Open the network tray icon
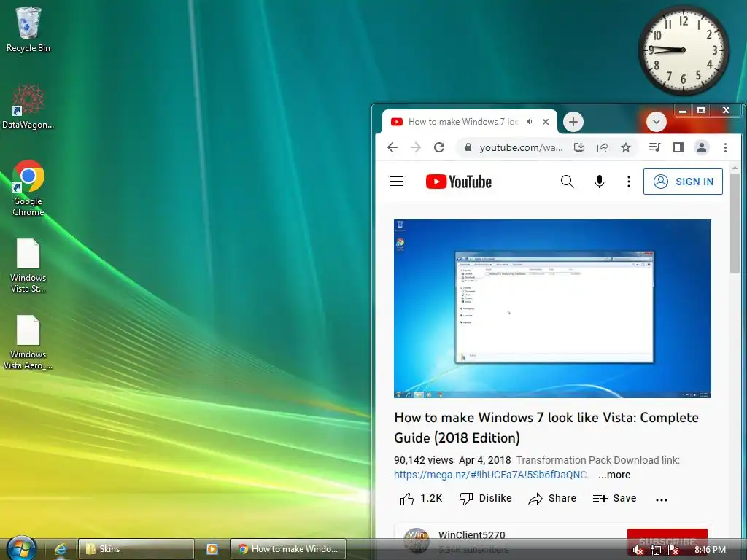This screenshot has width=747, height=560. tap(656, 550)
